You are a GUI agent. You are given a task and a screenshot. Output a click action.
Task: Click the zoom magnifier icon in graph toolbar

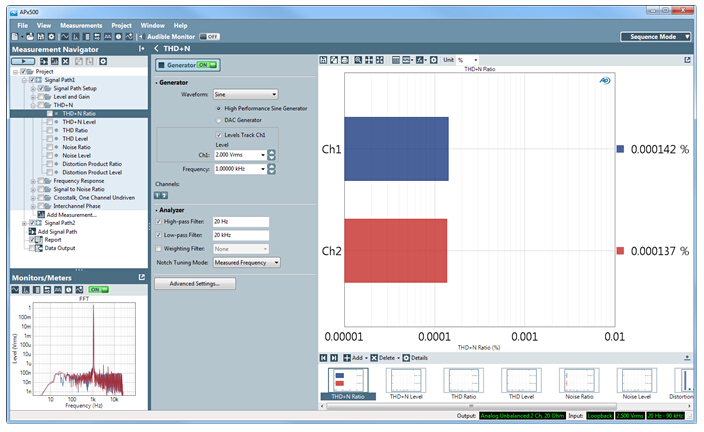pos(358,60)
